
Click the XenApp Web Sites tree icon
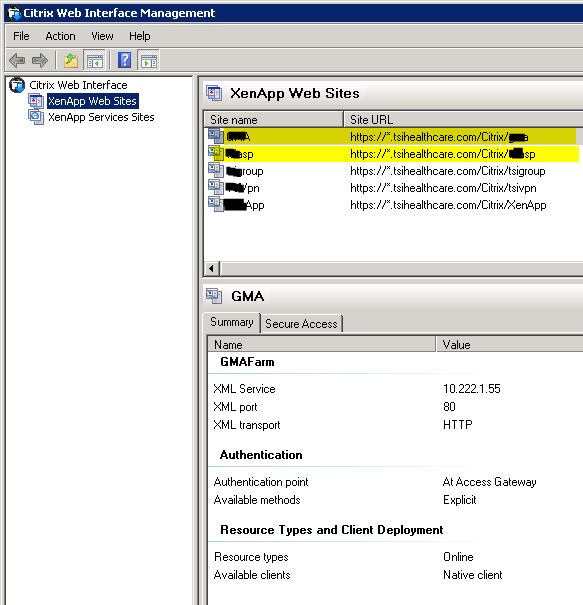(x=36, y=101)
